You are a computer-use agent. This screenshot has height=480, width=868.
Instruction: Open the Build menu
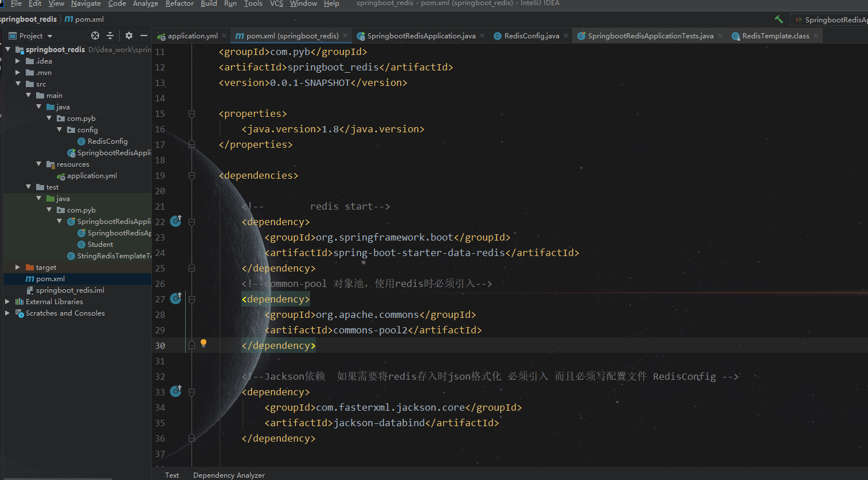click(209, 3)
